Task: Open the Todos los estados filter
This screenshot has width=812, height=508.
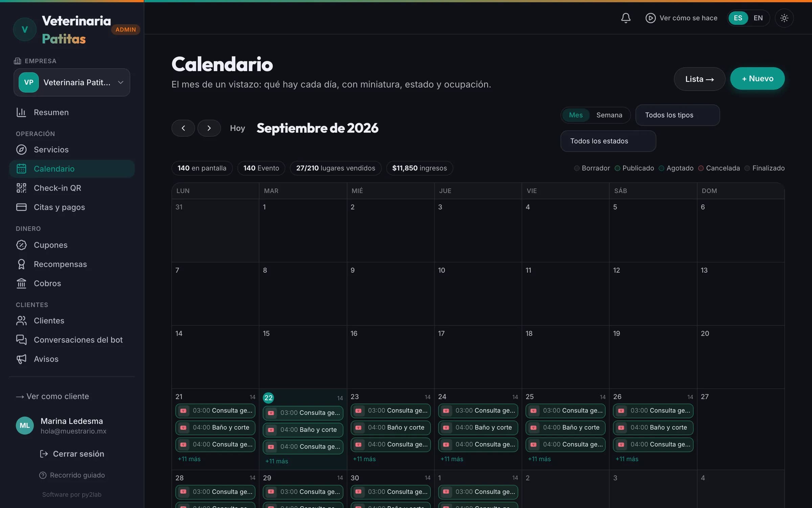Action: 608,141
